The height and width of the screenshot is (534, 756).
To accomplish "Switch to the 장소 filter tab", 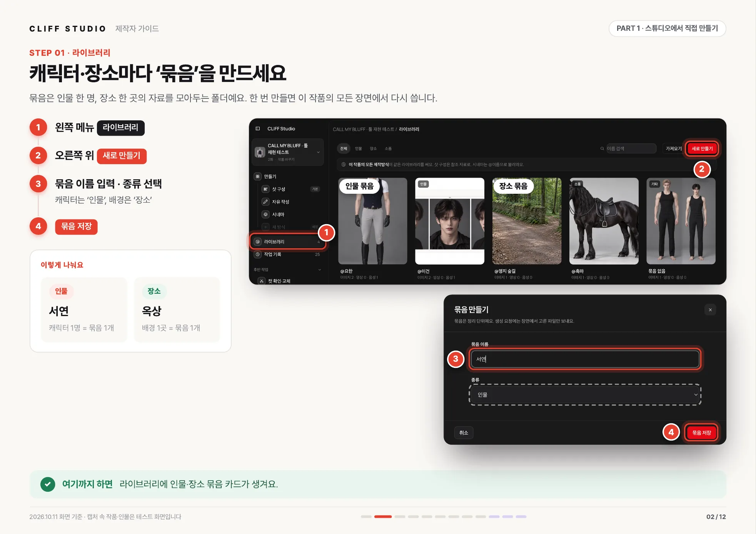I will tap(373, 148).
